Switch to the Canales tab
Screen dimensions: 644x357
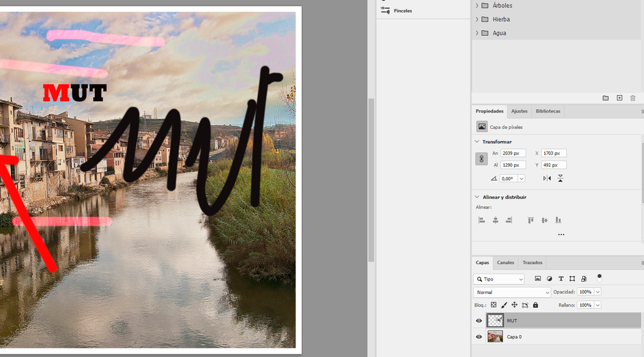(x=505, y=263)
